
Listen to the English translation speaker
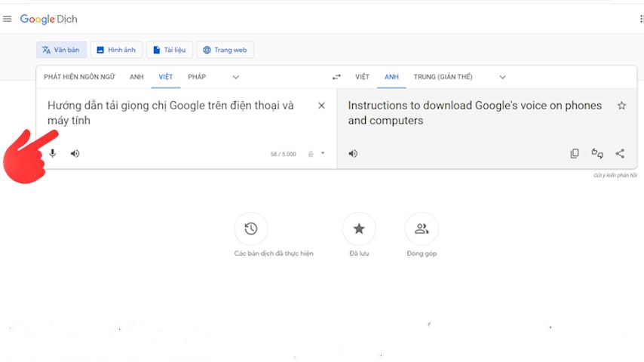(x=353, y=153)
